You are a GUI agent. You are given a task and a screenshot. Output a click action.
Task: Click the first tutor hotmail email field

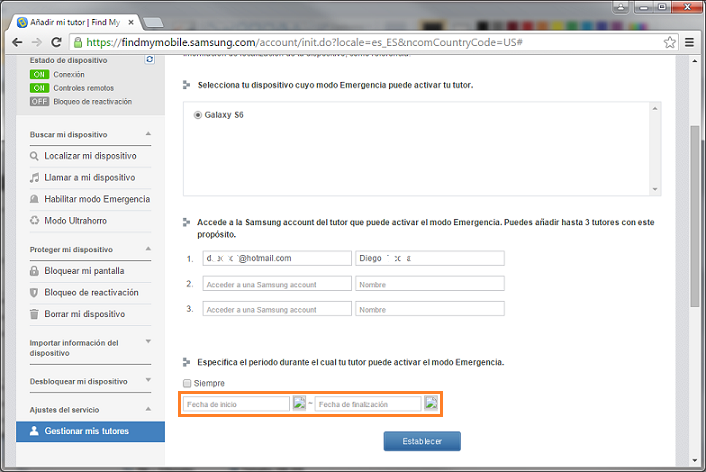click(277, 258)
